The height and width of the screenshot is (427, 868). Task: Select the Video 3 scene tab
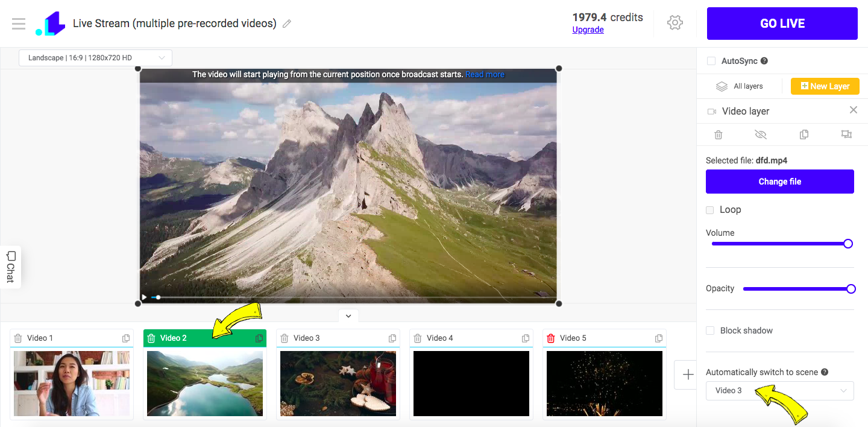(338, 338)
